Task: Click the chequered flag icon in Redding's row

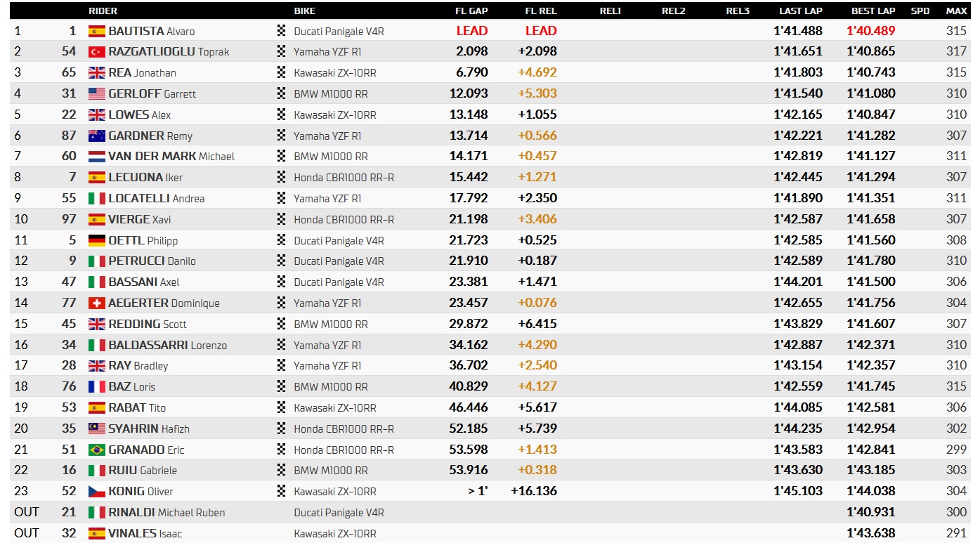Action: pos(282,324)
